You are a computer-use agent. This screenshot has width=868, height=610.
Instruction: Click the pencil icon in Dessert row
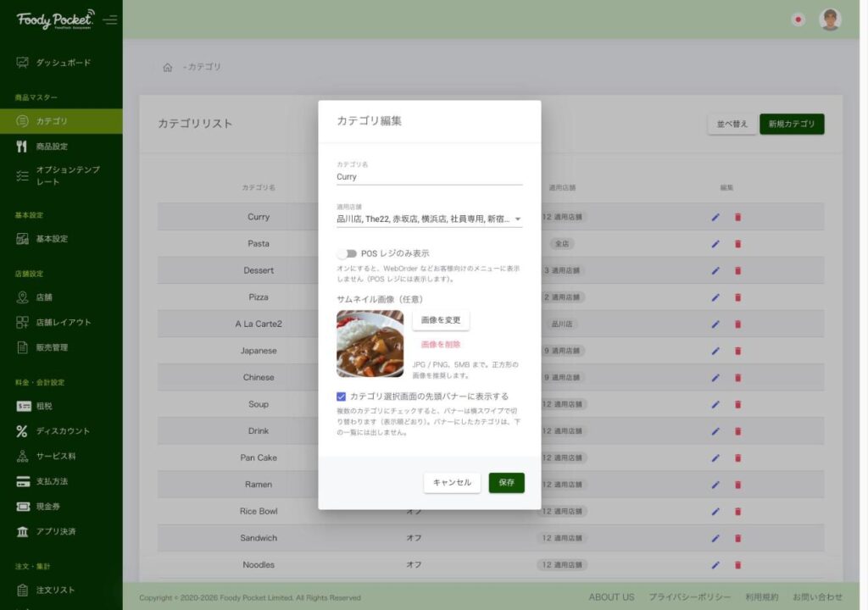715,270
